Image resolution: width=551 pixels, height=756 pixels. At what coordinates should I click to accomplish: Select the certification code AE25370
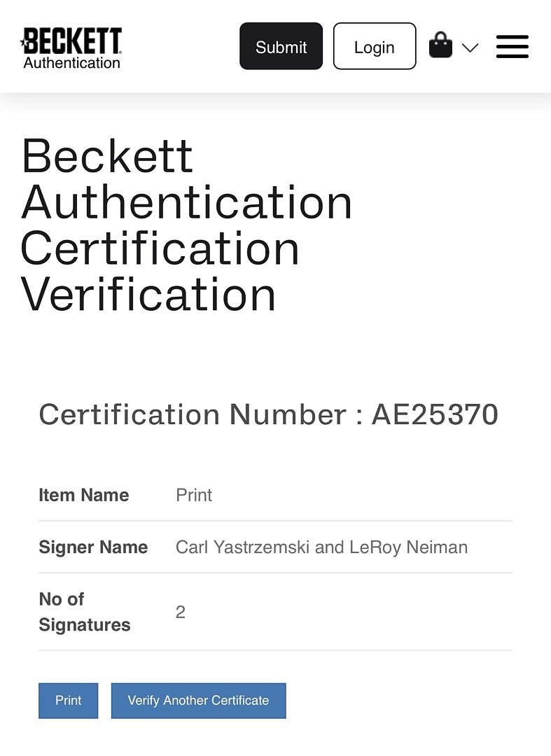pos(435,414)
